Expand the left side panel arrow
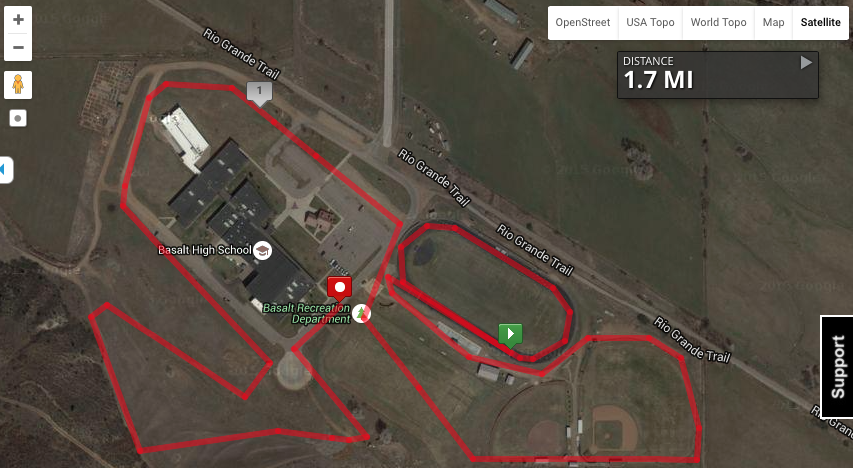 5,170
